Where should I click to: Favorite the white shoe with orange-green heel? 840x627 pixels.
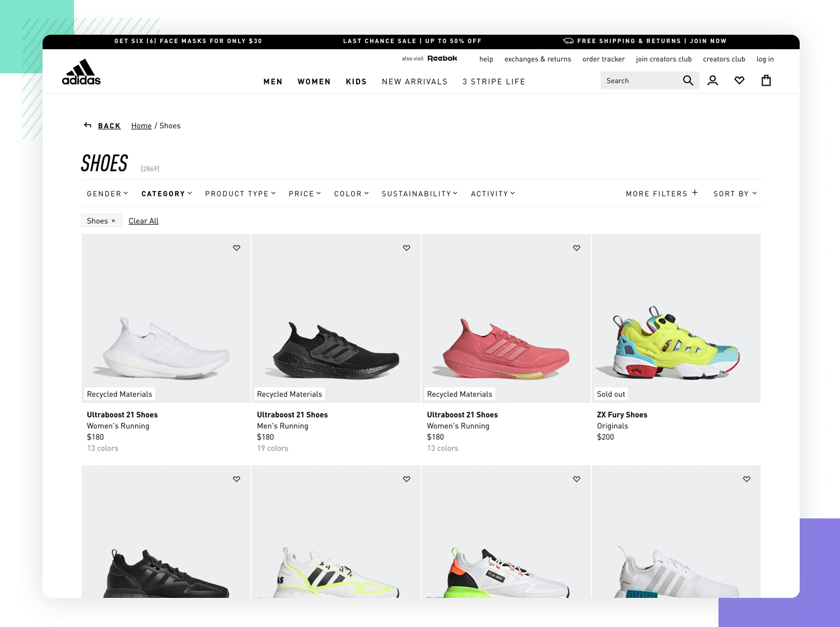[577, 479]
